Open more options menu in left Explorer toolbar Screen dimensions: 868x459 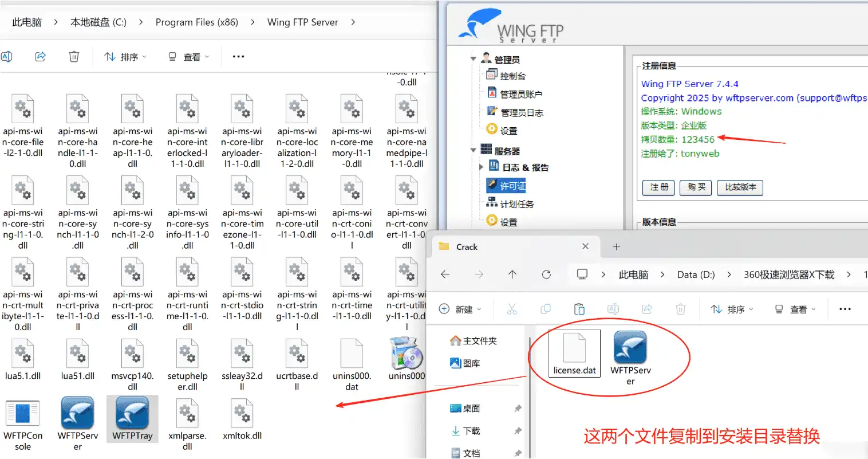pyautogui.click(x=239, y=56)
